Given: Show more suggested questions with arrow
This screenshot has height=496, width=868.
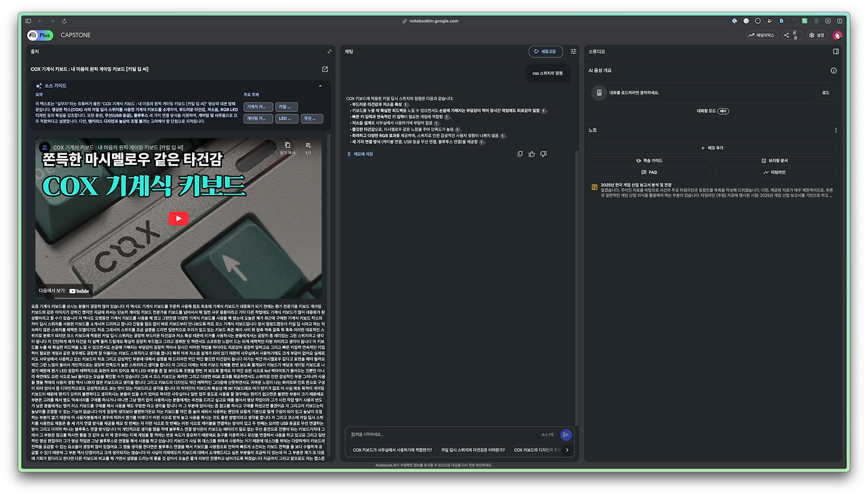Looking at the screenshot, I should pyautogui.click(x=567, y=450).
